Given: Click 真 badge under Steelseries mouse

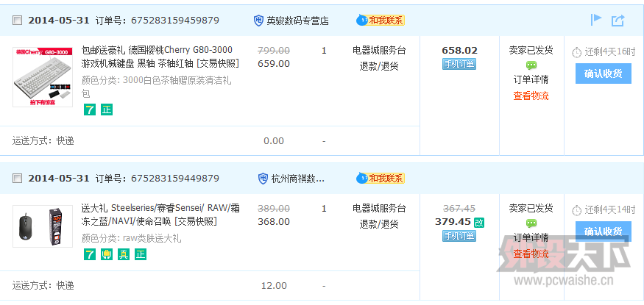Looking at the screenshot, I should coord(124,254).
